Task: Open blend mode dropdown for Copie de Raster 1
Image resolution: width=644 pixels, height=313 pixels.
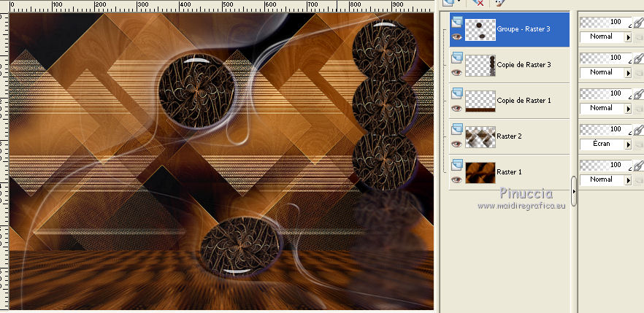Action: 628,109
